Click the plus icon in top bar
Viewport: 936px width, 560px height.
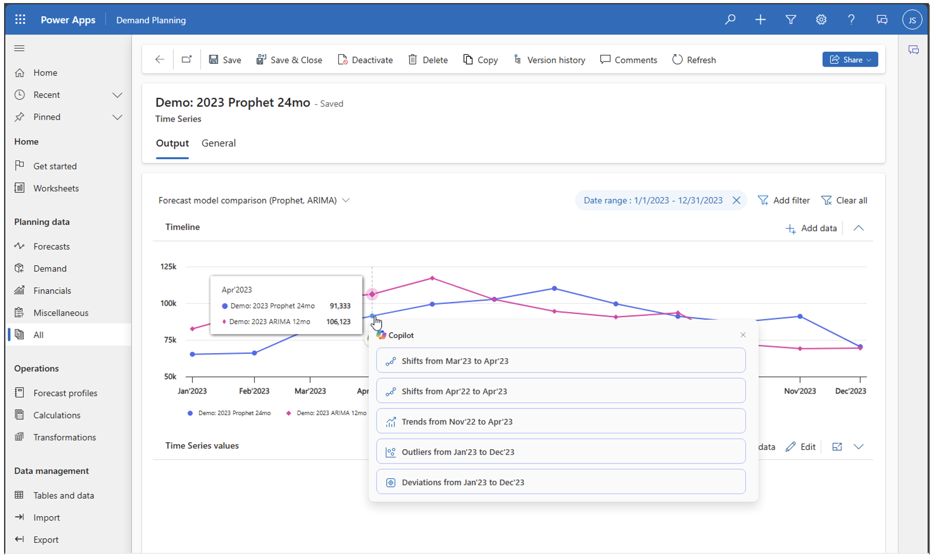760,20
